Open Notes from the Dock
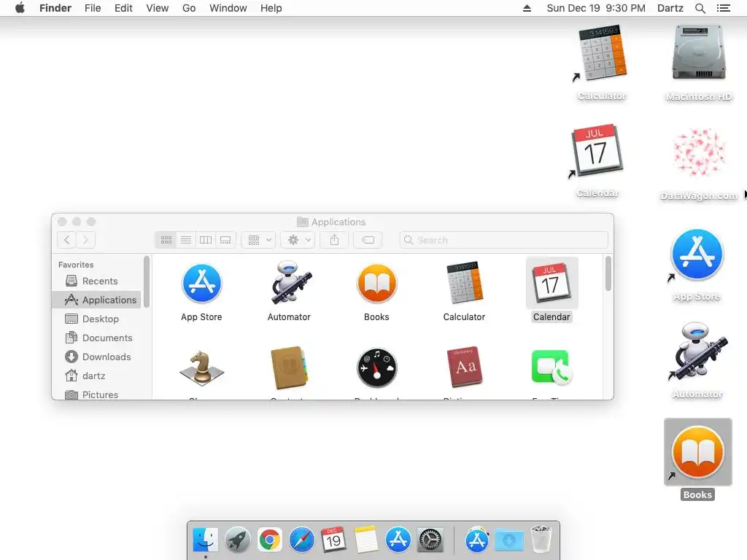This screenshot has width=747, height=560. pos(366,540)
